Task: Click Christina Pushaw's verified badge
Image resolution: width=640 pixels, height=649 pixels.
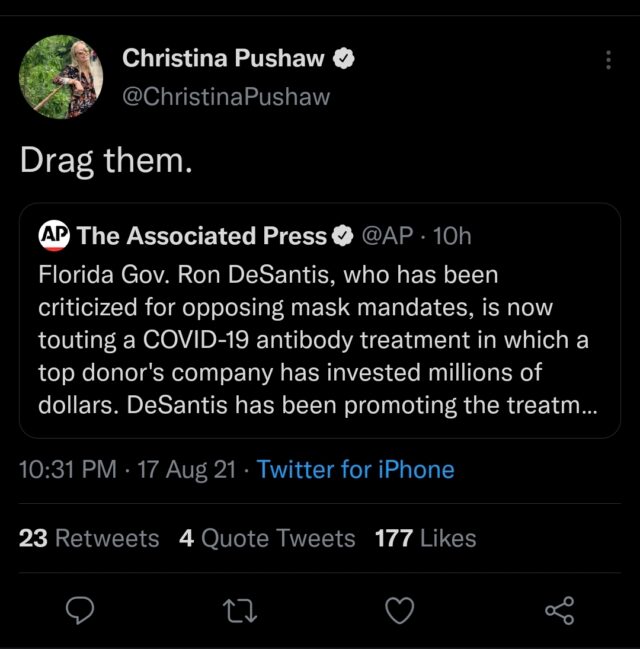Action: [344, 58]
